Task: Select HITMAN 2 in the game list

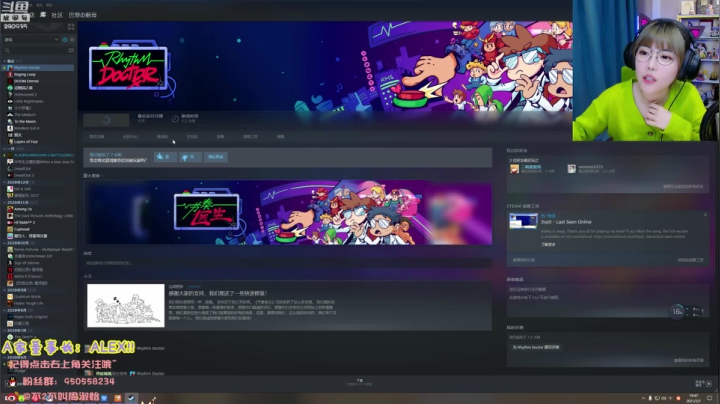Action: tap(24, 222)
